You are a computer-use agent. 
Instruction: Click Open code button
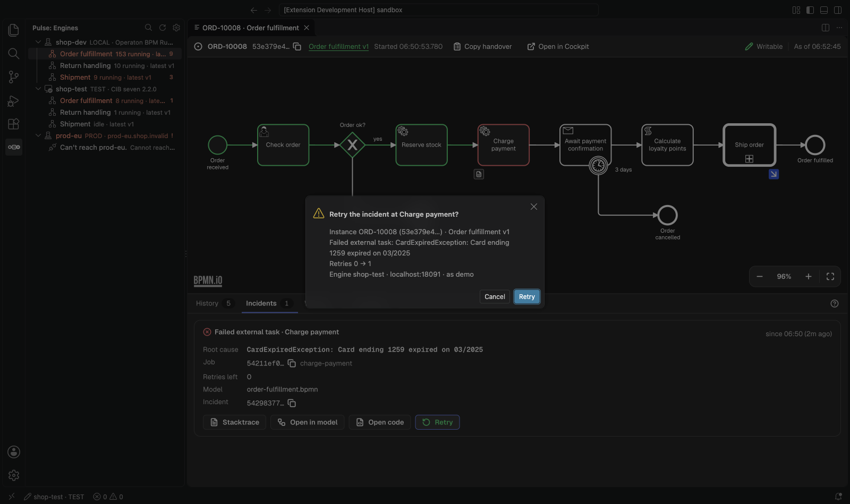[380, 423]
